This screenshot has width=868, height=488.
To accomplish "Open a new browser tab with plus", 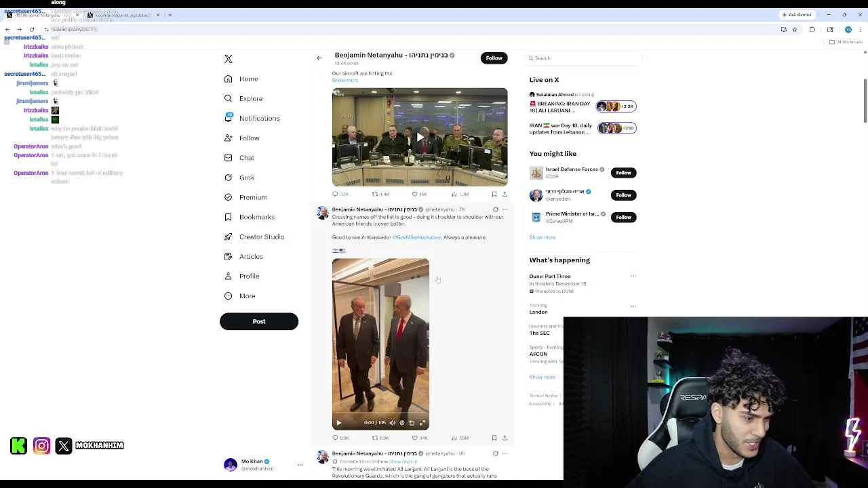I will (x=170, y=15).
